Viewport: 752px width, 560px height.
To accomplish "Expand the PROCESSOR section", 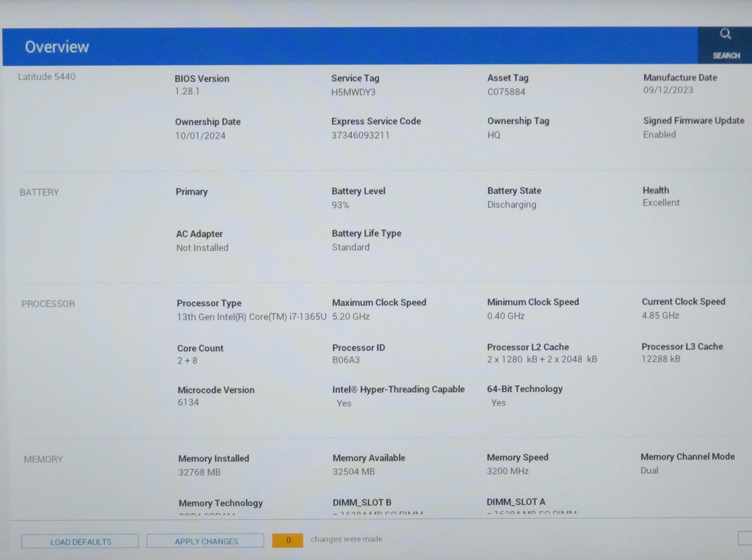I will (47, 304).
